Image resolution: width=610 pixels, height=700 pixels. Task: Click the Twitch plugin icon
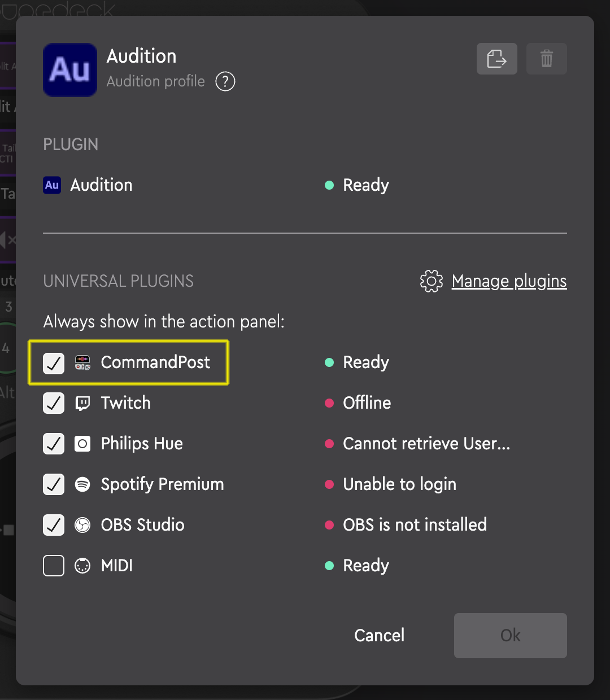[x=82, y=403]
